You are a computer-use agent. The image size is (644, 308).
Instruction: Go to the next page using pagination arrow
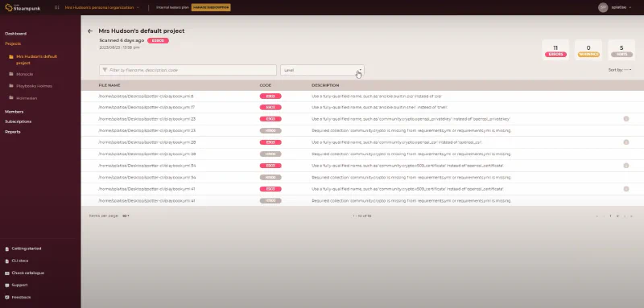[625, 216]
